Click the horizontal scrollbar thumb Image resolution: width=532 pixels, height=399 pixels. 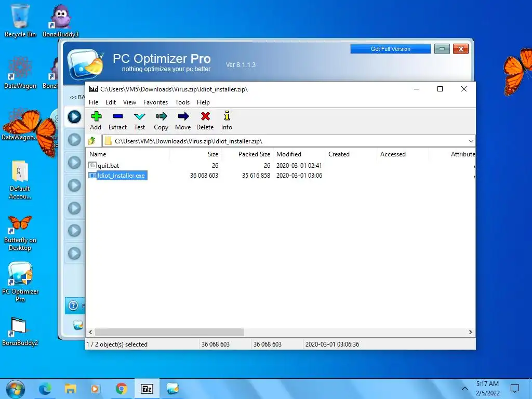point(169,332)
